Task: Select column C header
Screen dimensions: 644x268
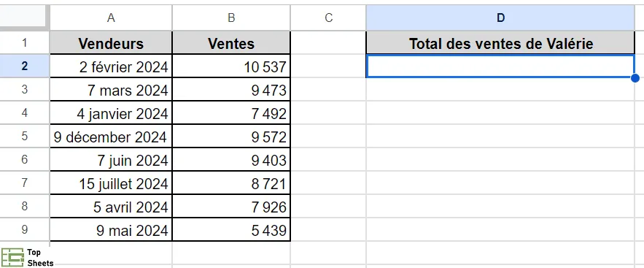Action: coord(328,18)
